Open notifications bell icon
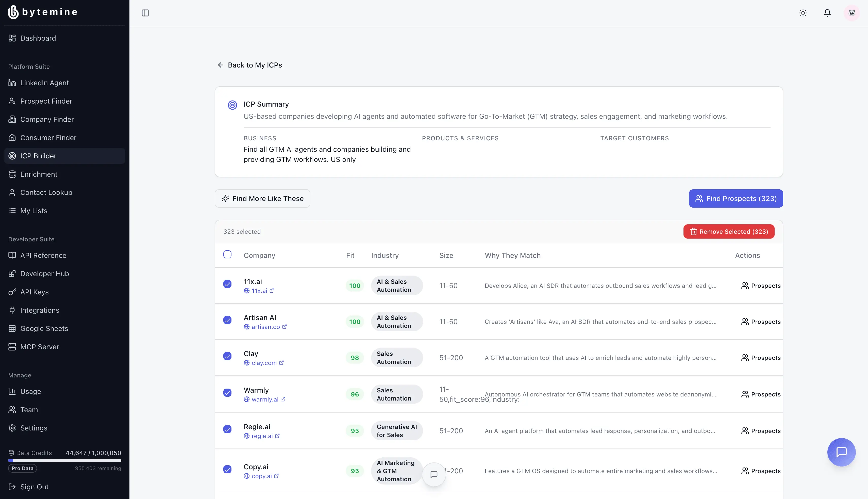Viewport: 868px width, 499px height. [x=827, y=13]
